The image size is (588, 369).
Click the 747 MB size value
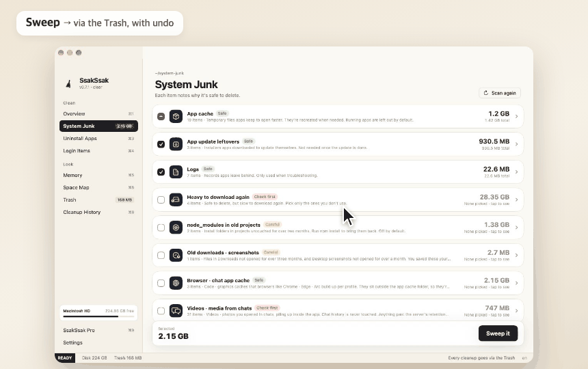pos(497,308)
